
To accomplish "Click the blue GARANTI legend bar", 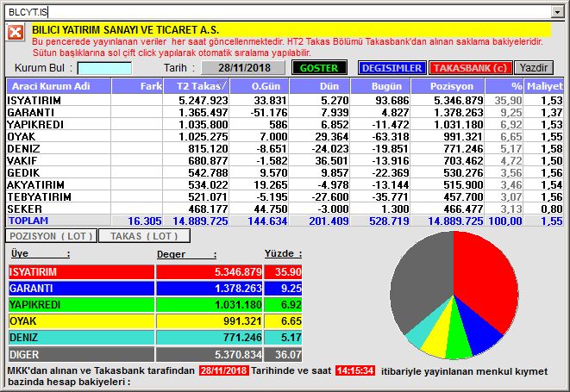I will point(81,288).
